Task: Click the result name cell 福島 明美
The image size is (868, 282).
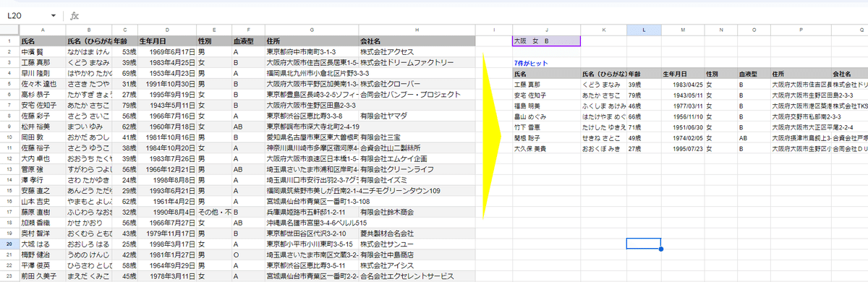Action: 545,105
